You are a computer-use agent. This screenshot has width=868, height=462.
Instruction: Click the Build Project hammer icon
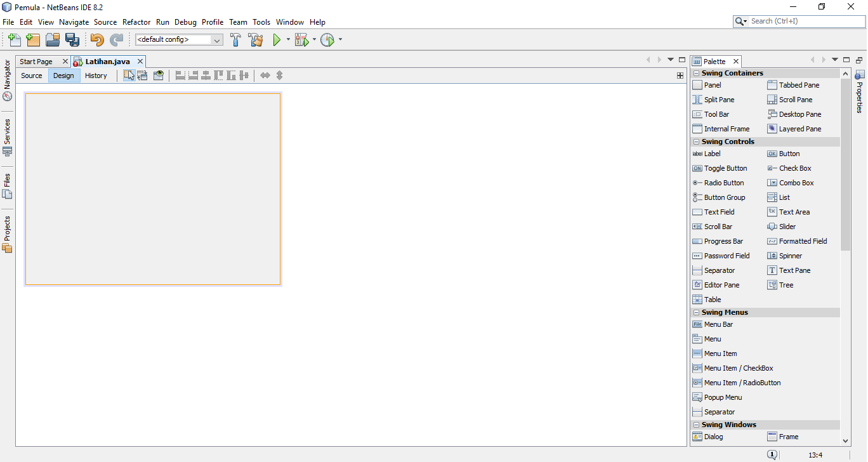pos(235,39)
